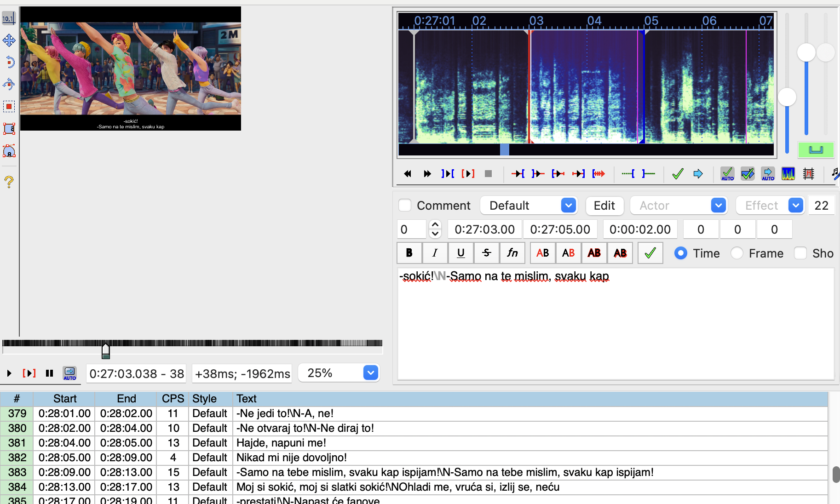
Task: Toggle auto-advance to next line on commit
Action: (x=748, y=174)
